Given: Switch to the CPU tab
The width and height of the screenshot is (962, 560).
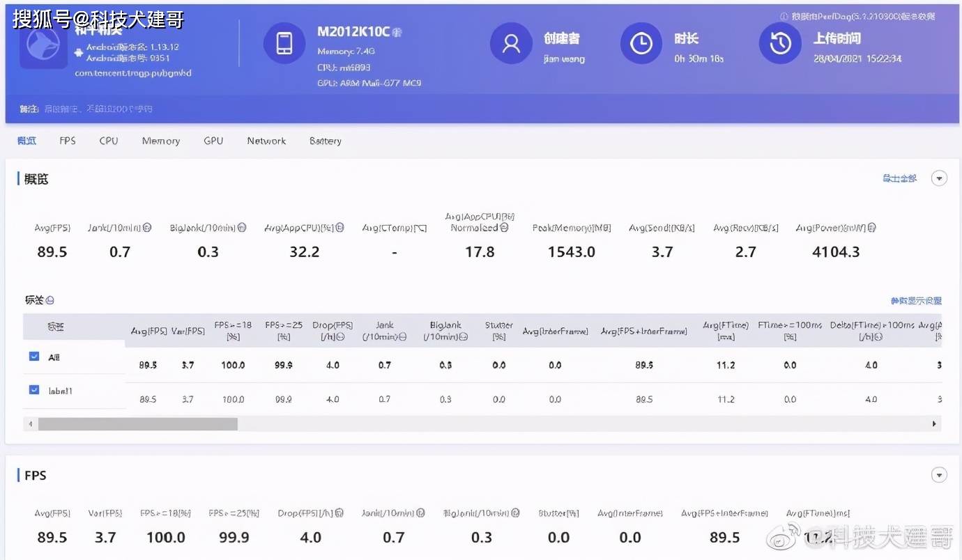Looking at the screenshot, I should tap(109, 141).
